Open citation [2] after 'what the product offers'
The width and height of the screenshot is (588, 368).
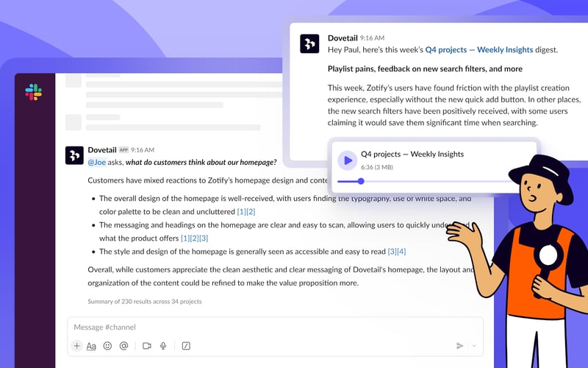point(194,238)
